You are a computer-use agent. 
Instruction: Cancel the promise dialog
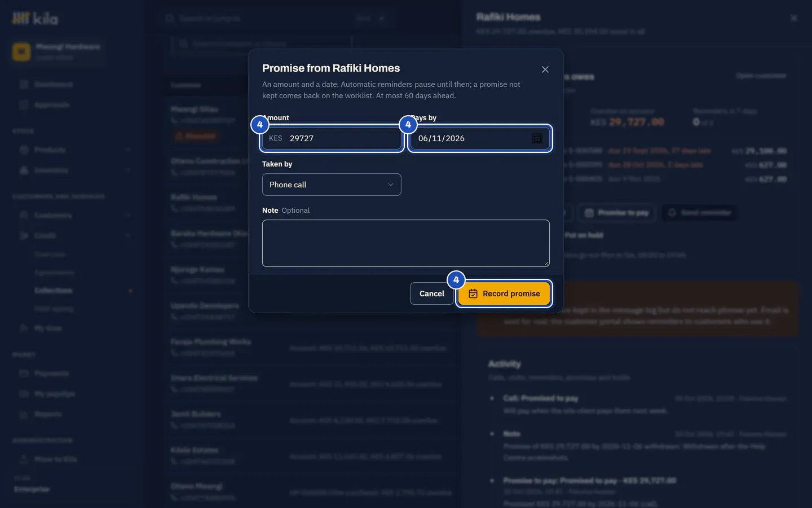pyautogui.click(x=432, y=294)
